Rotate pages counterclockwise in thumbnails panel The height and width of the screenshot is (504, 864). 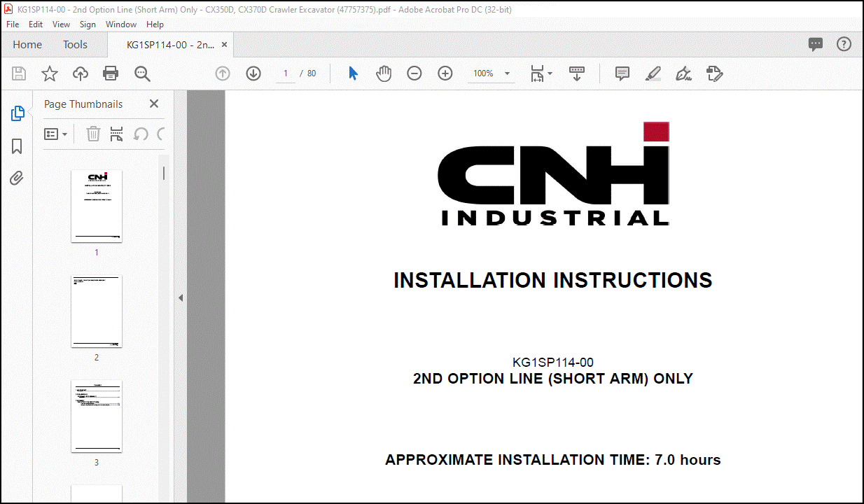(141, 134)
